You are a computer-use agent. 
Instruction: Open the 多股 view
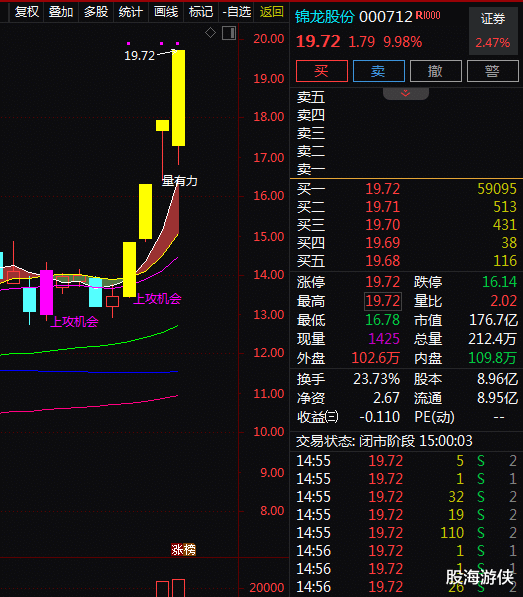click(96, 12)
